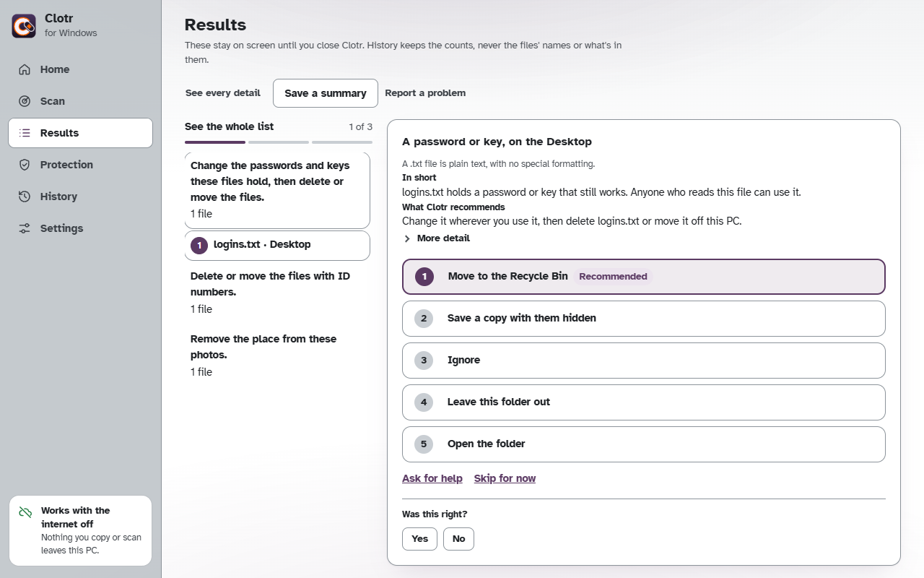The width and height of the screenshot is (924, 578).
Task: Select the Ignore option
Action: [x=644, y=361]
